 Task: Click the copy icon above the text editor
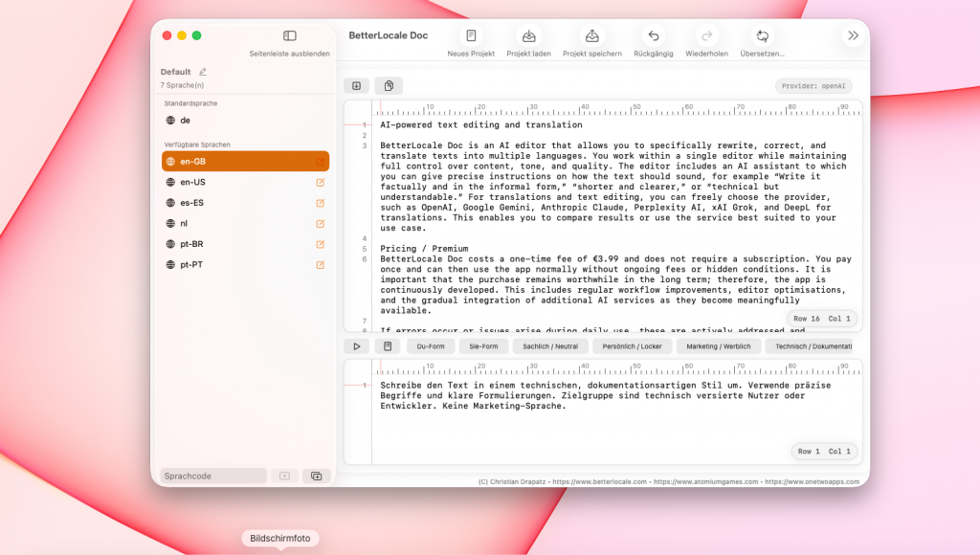coord(389,86)
